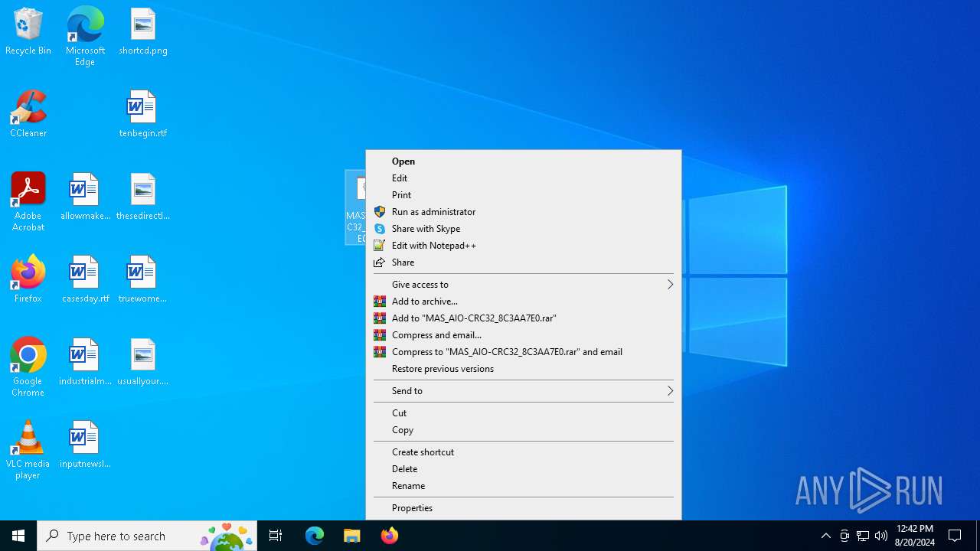Open the Recycle Bin desktop icon
Image resolution: width=980 pixels, height=551 pixels.
pos(28,32)
